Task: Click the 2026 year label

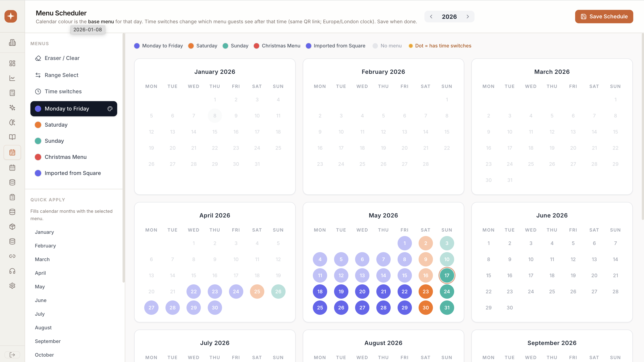Action: tap(449, 17)
